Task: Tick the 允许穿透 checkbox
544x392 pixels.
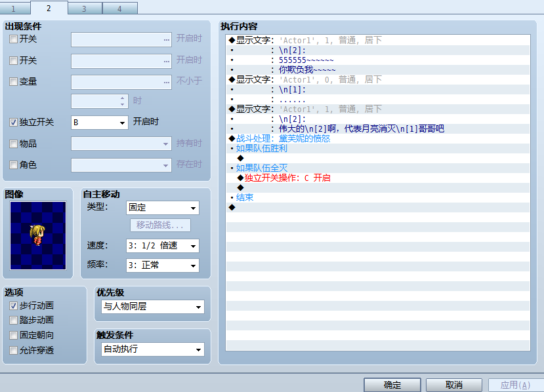Action: (x=13, y=351)
